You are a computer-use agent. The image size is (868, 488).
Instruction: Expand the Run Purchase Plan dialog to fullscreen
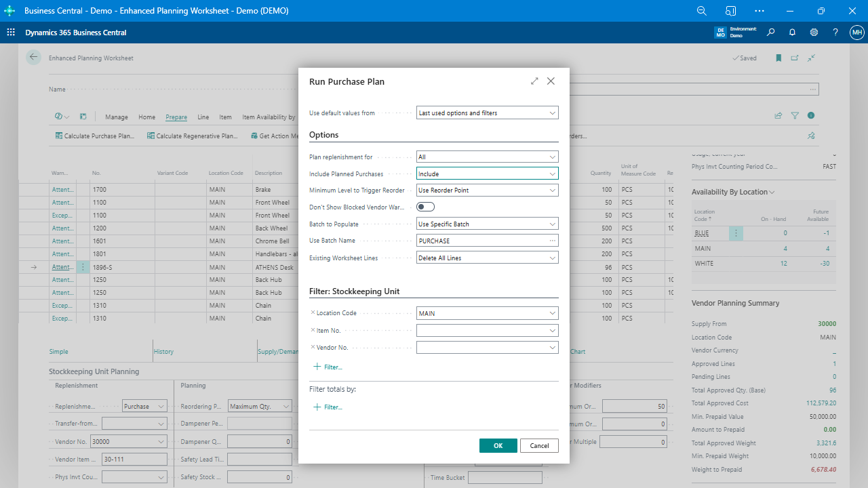[534, 81]
